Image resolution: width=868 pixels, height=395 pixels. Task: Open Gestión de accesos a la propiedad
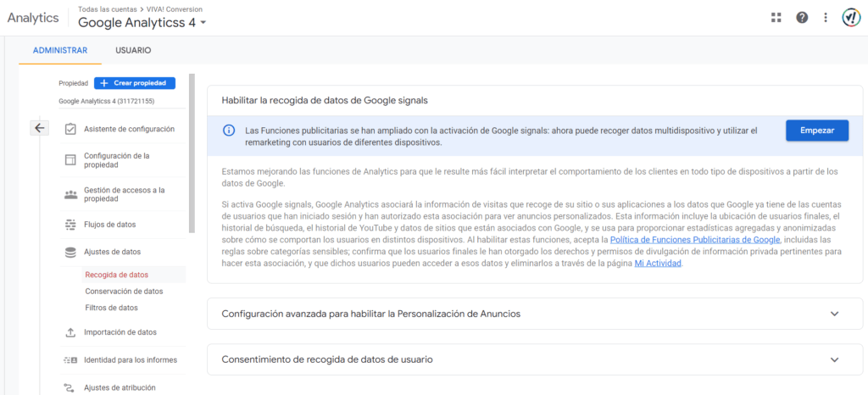123,194
